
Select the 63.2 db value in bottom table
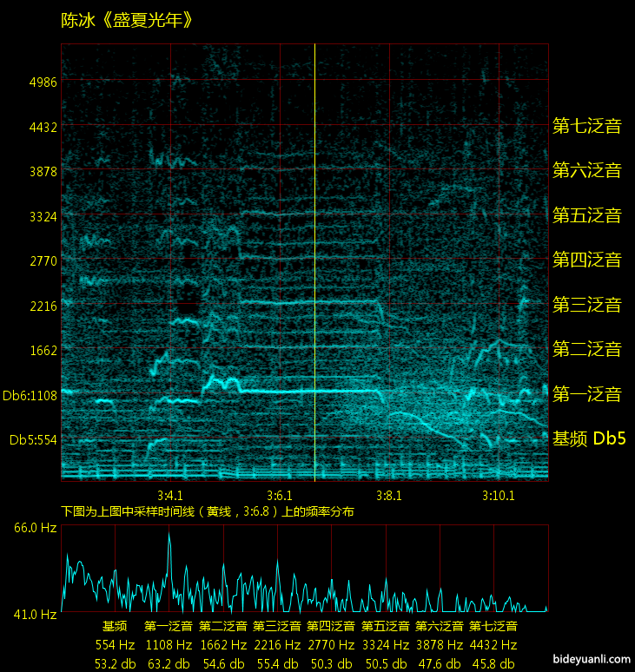pyautogui.click(x=169, y=663)
